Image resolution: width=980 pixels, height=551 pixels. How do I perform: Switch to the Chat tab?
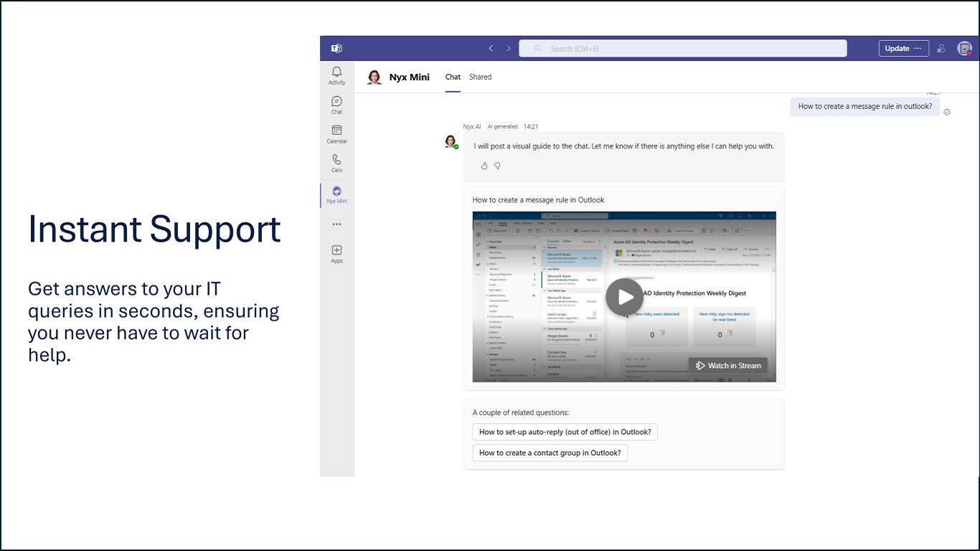click(453, 77)
